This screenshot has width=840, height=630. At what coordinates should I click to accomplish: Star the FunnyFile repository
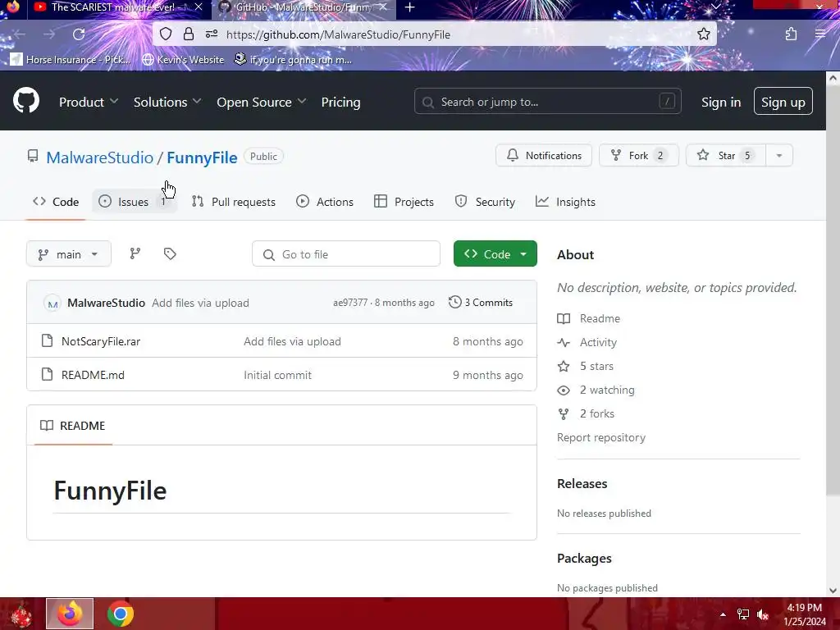pos(726,155)
